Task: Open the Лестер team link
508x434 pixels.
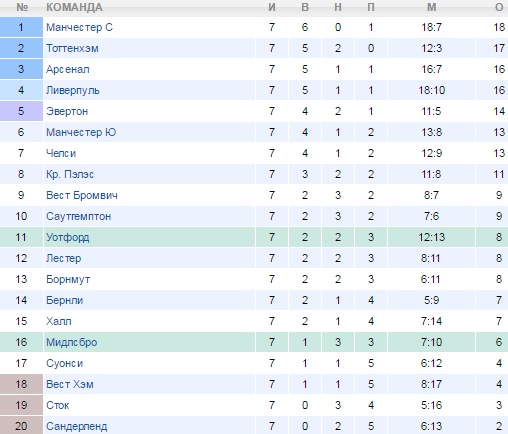Action: point(64,258)
